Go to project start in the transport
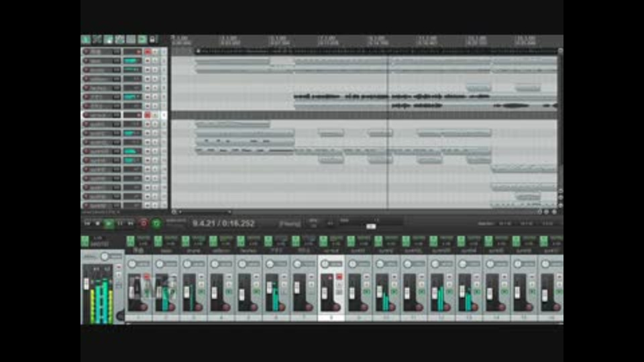The height and width of the screenshot is (362, 644). pyautogui.click(x=87, y=223)
